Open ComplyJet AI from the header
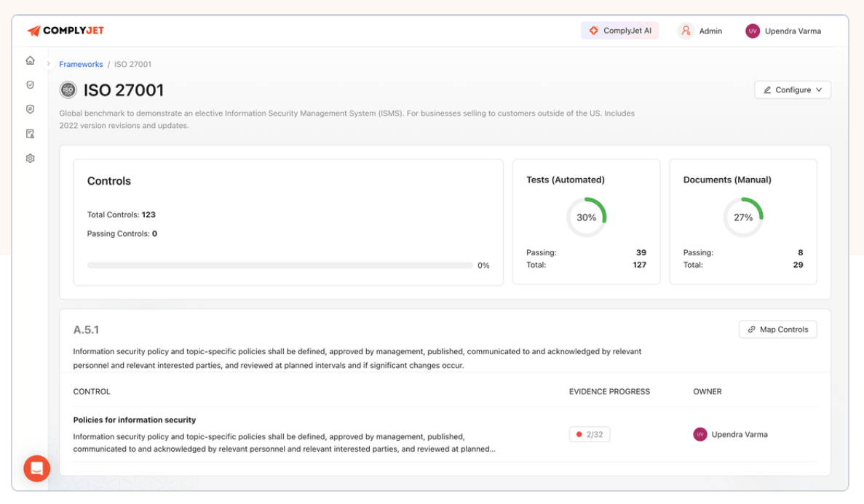The height and width of the screenshot is (504, 864). tap(619, 31)
